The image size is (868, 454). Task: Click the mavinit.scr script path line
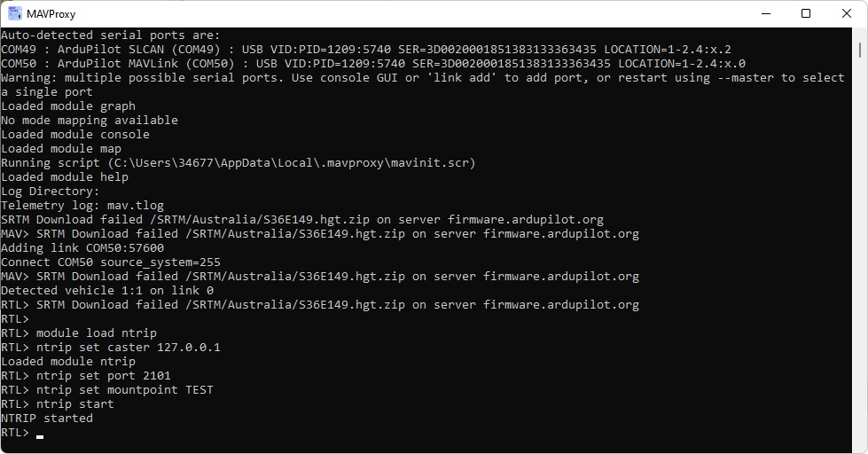(x=238, y=163)
